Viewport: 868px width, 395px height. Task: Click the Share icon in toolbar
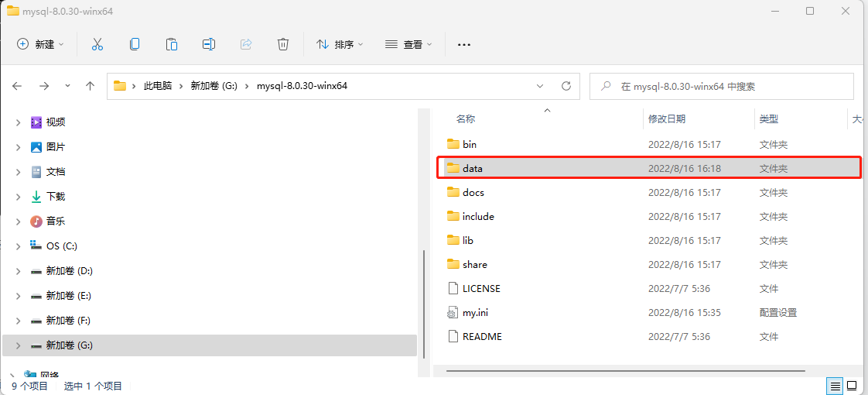pyautogui.click(x=246, y=44)
